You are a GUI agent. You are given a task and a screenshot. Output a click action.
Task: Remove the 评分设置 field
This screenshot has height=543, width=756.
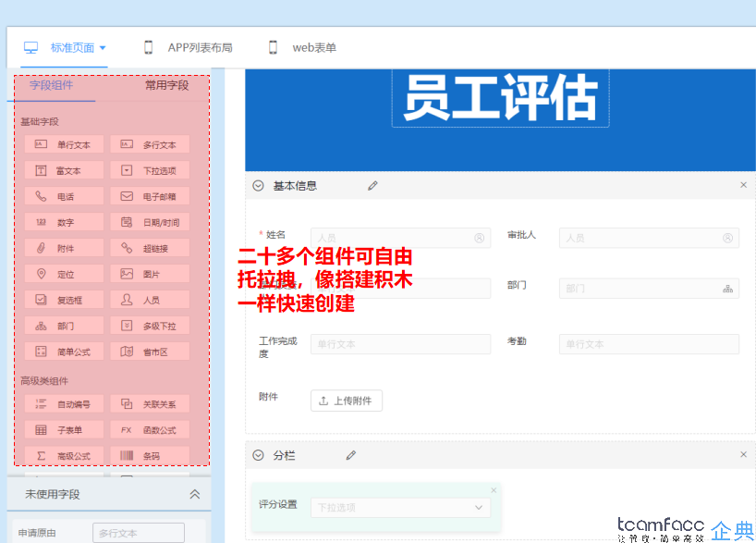(x=494, y=490)
